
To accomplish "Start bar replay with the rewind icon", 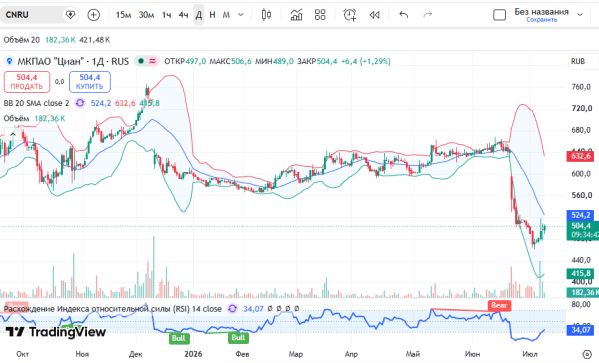I will 374,15.
